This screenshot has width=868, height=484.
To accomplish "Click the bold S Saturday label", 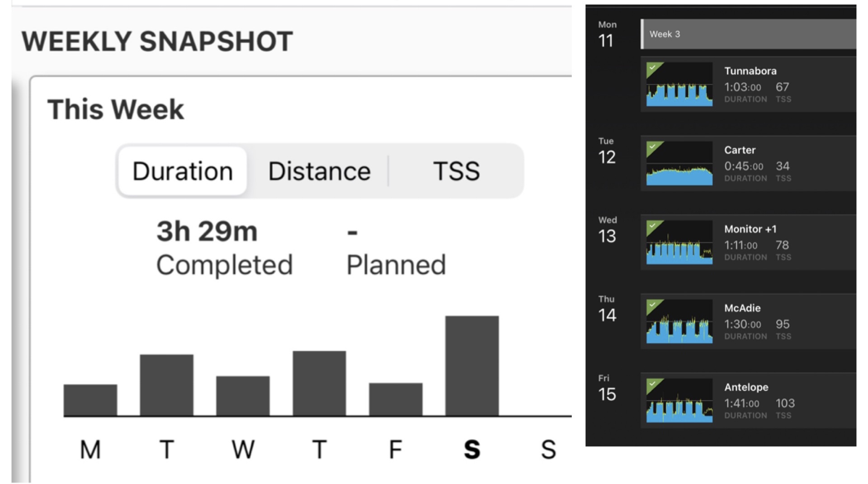I will coord(472,450).
